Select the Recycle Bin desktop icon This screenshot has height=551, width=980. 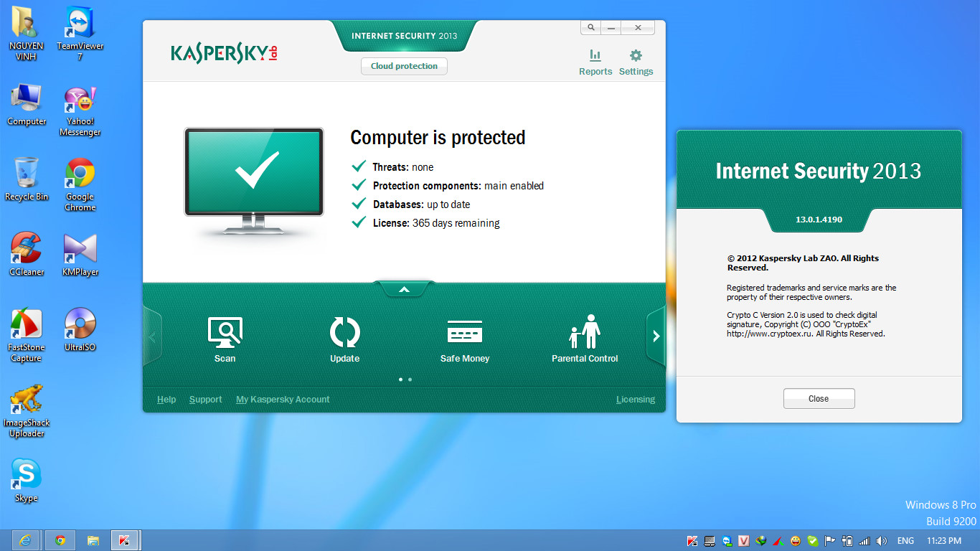(27, 179)
